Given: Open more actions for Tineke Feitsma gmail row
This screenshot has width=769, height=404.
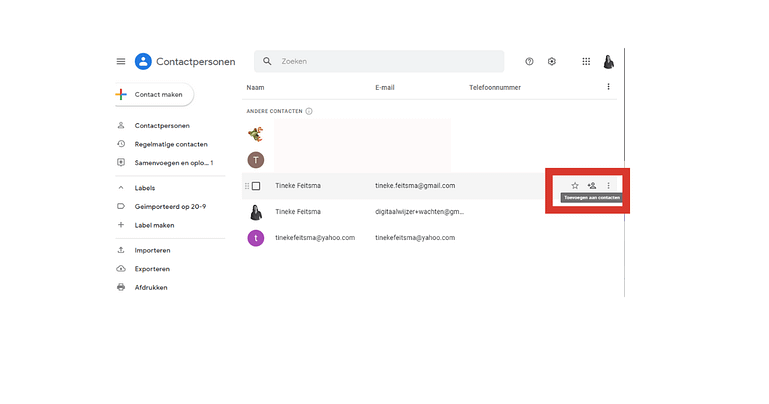Looking at the screenshot, I should [x=609, y=185].
